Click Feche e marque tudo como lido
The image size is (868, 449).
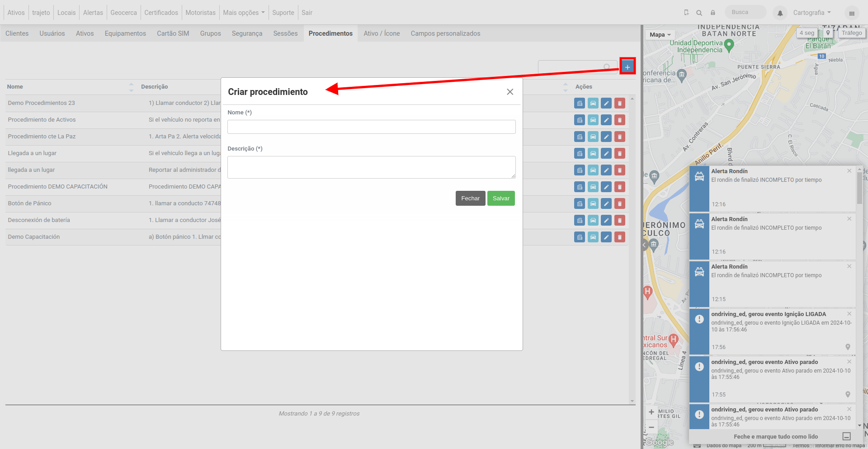776,436
